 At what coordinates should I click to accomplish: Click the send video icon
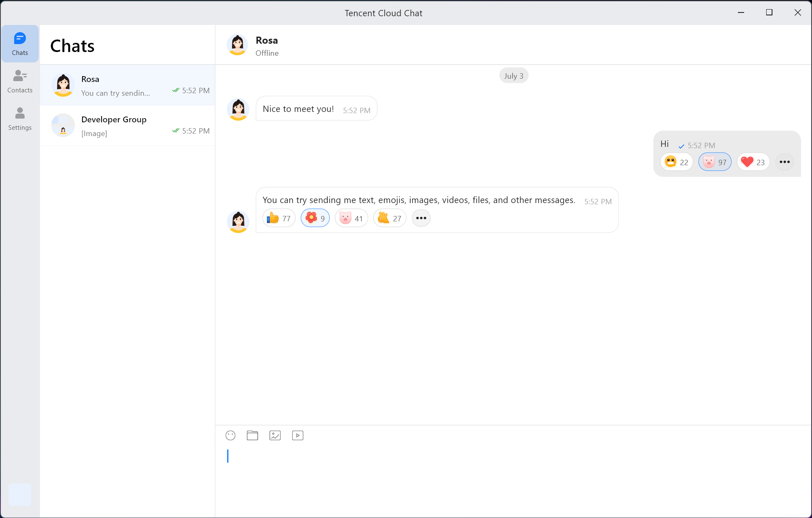pos(297,435)
